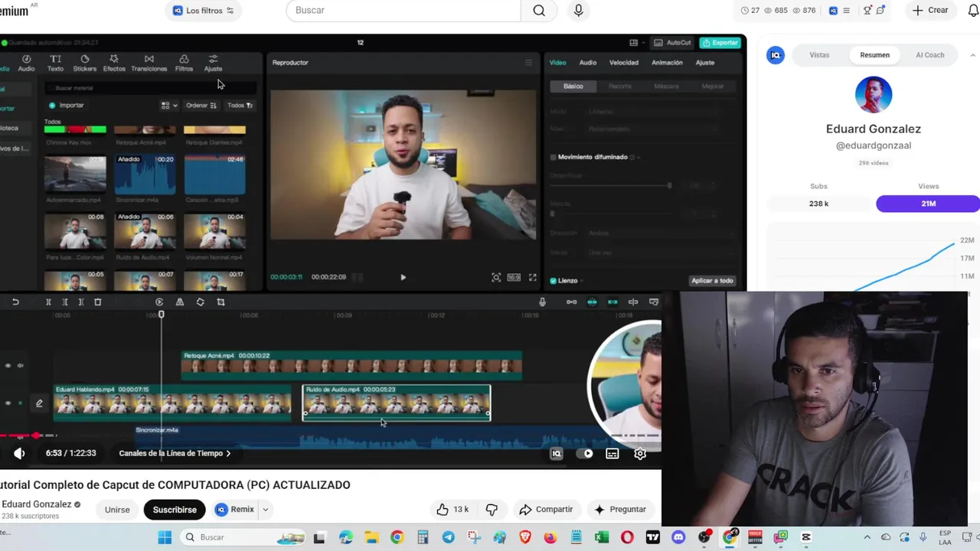This screenshot has width=980, height=551.
Task: Open Eduard Gonzalez channel link below video
Action: coord(37,504)
